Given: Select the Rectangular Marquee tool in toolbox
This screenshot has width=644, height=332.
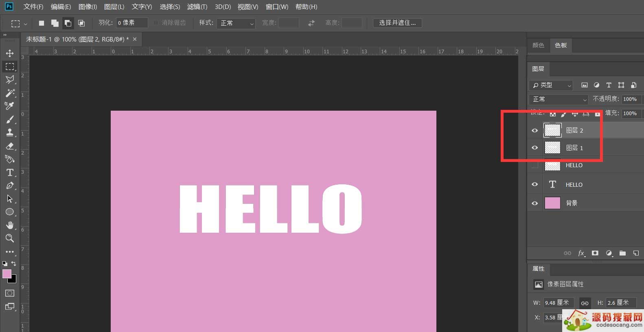Looking at the screenshot, I should click(10, 66).
